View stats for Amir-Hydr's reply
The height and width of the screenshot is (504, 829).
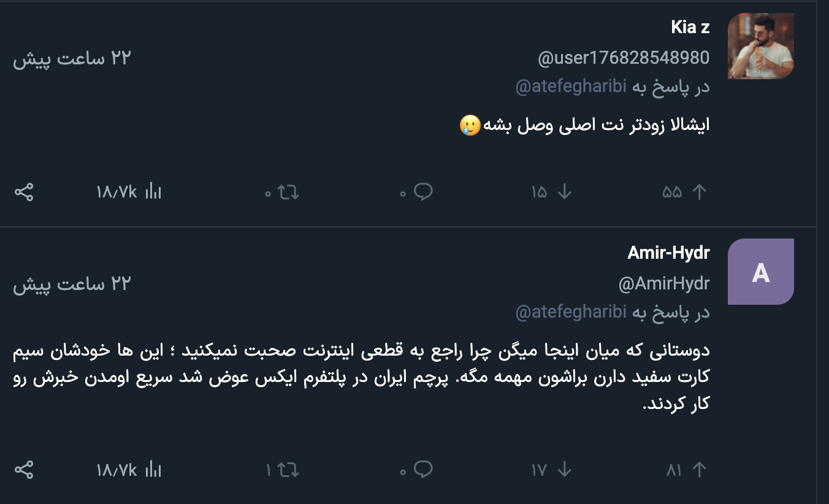coord(153,470)
